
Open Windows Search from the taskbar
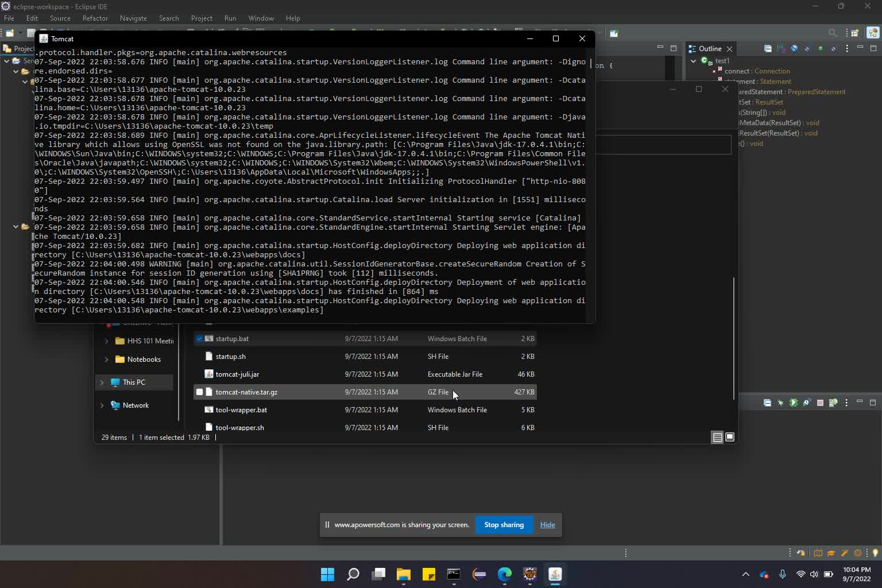(353, 574)
